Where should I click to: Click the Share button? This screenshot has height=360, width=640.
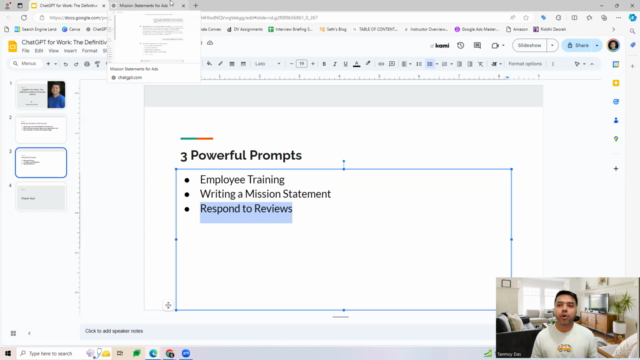(578, 45)
